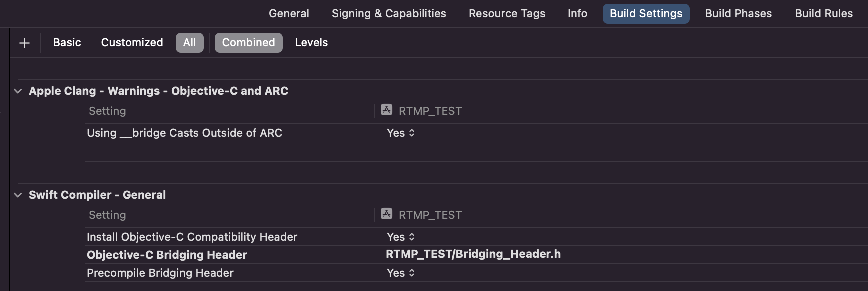Show Basic build settings filter
The image size is (868, 291).
coord(67,43)
